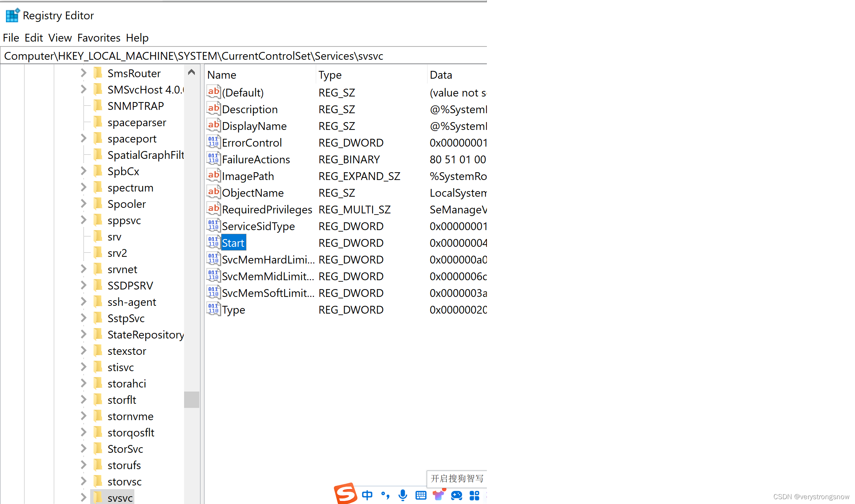The height and width of the screenshot is (504, 855).
Task: Select the srvnet key in tree
Action: pos(122,269)
